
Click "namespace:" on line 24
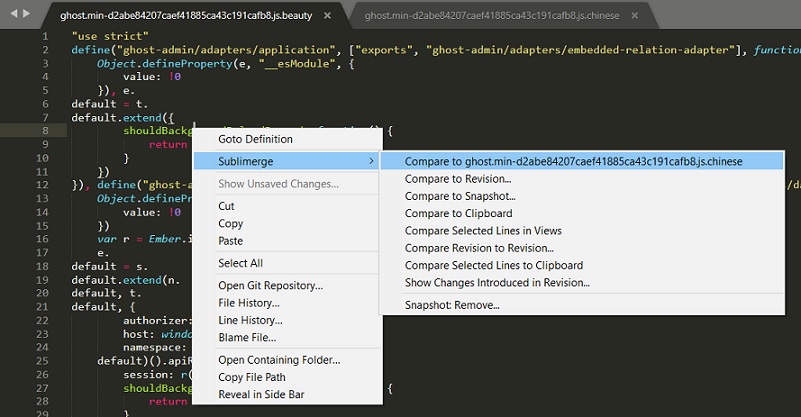(x=155, y=348)
